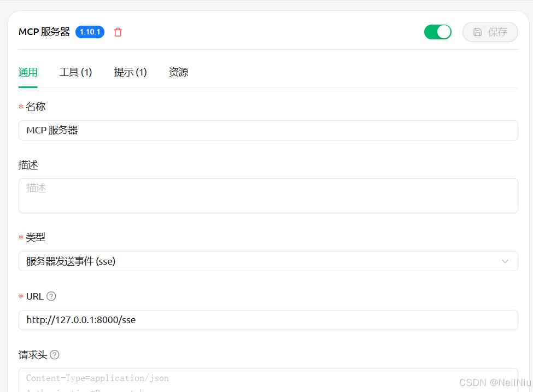Image resolution: width=533 pixels, height=392 pixels.
Task: Click the 保存 save button
Action: [490, 32]
